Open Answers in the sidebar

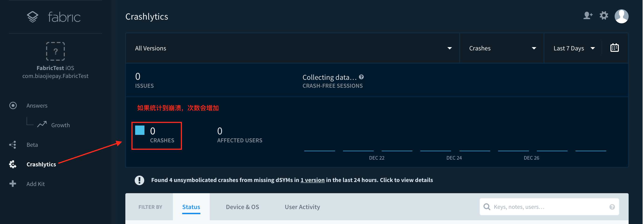point(37,106)
